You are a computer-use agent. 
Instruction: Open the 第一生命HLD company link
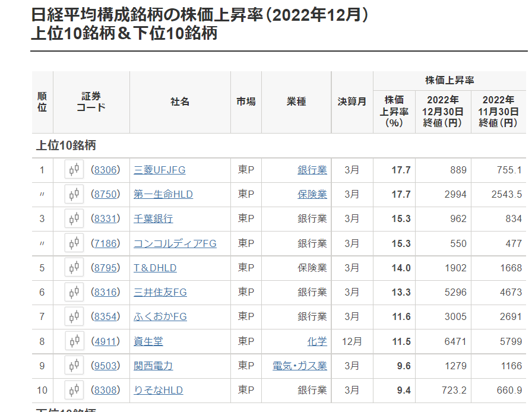pyautogui.click(x=163, y=194)
